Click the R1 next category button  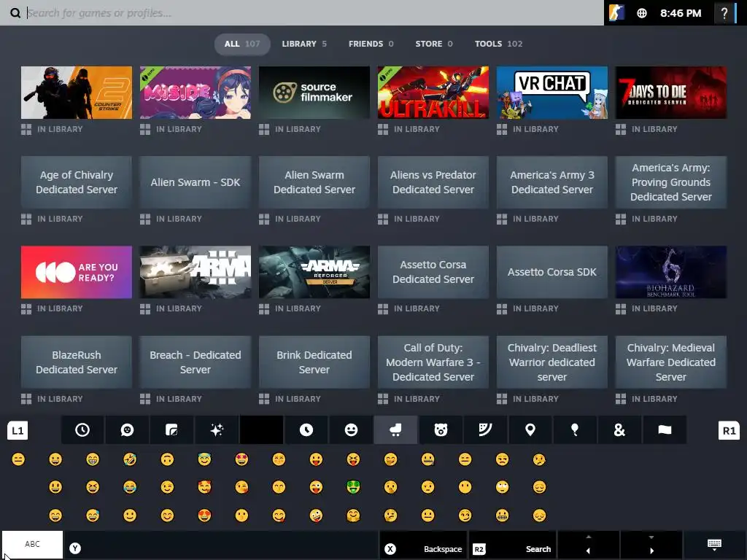pos(729,430)
